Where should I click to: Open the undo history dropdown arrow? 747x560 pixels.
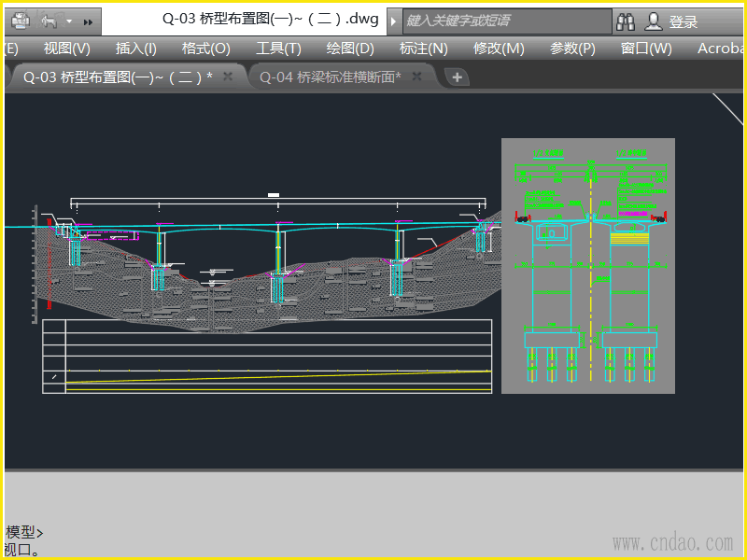(x=69, y=21)
